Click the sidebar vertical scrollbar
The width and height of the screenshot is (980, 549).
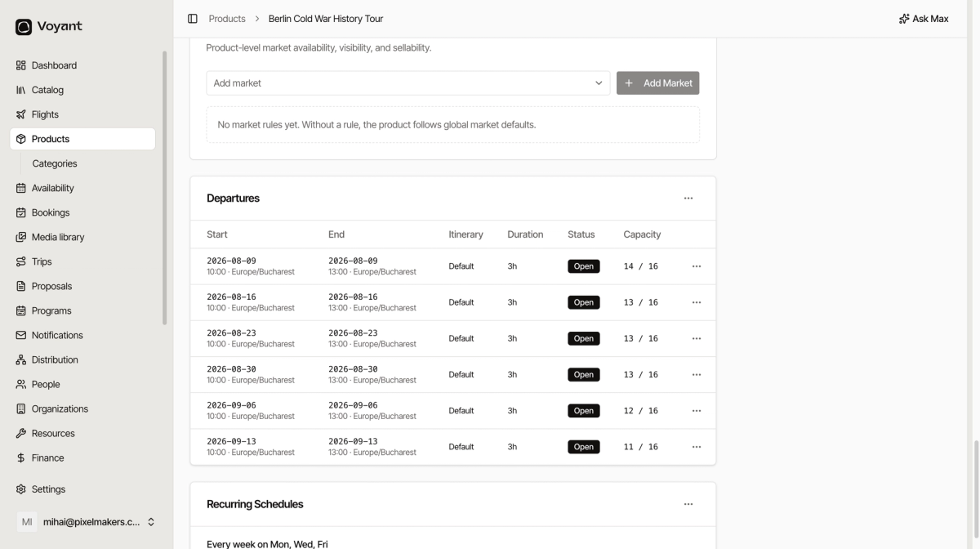click(165, 188)
